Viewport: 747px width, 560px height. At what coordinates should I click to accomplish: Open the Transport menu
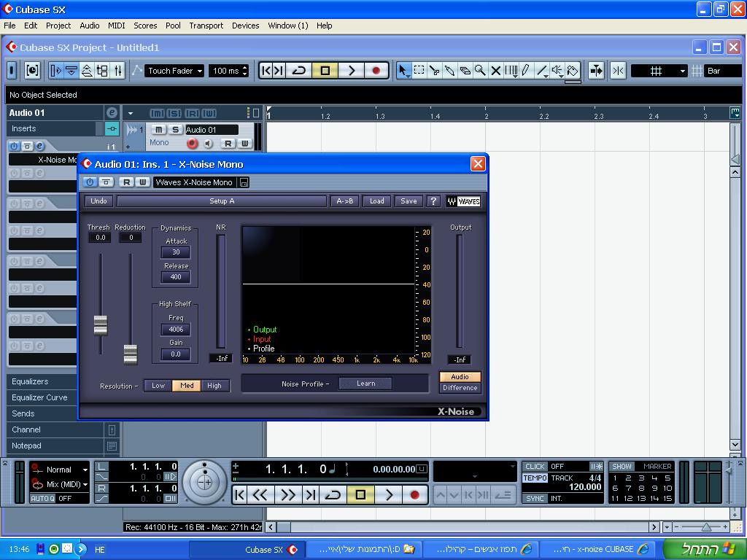pos(206,26)
